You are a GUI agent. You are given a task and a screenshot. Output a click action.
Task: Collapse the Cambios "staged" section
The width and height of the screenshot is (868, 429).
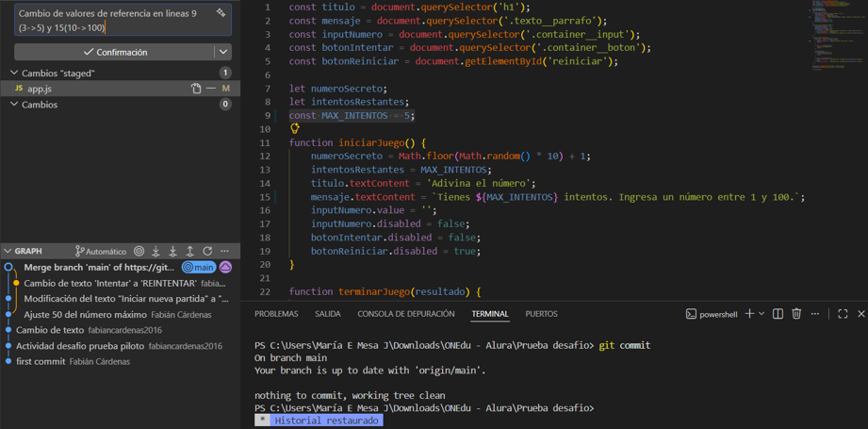(14, 73)
